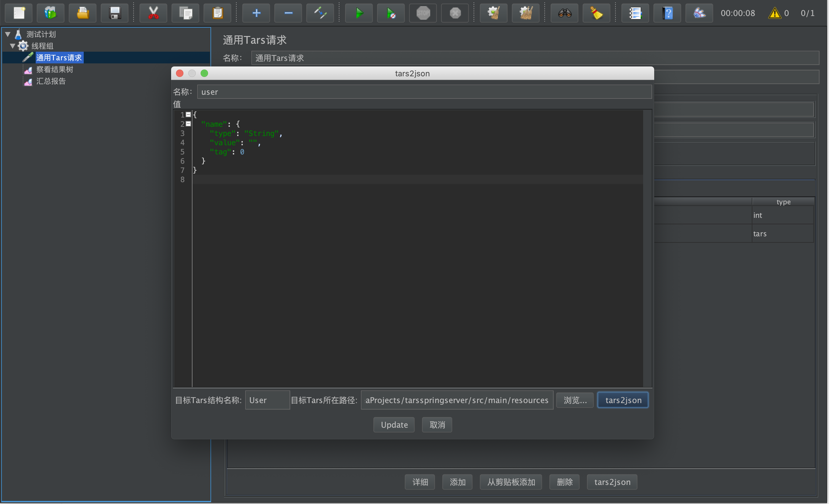Screen dimensions: 829x504
Task: Select 察看结果树 in the tree
Action: point(54,70)
